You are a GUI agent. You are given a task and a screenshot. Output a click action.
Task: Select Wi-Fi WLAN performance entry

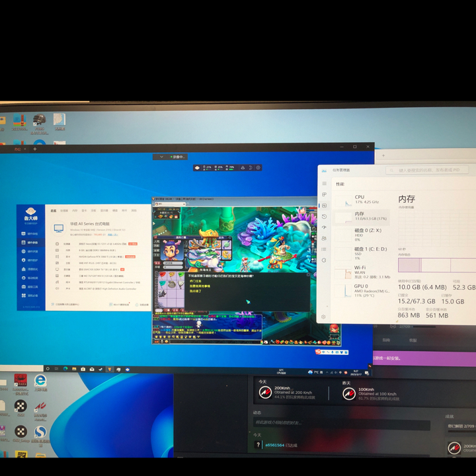[x=361, y=272]
